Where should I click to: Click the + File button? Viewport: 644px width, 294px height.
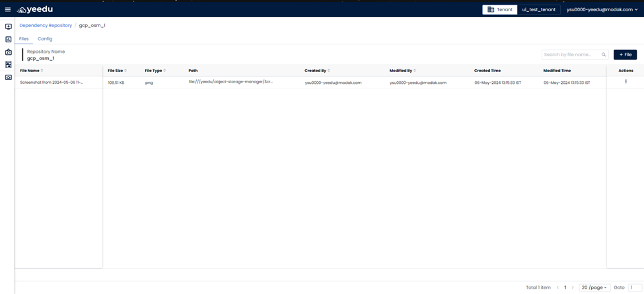625,55
